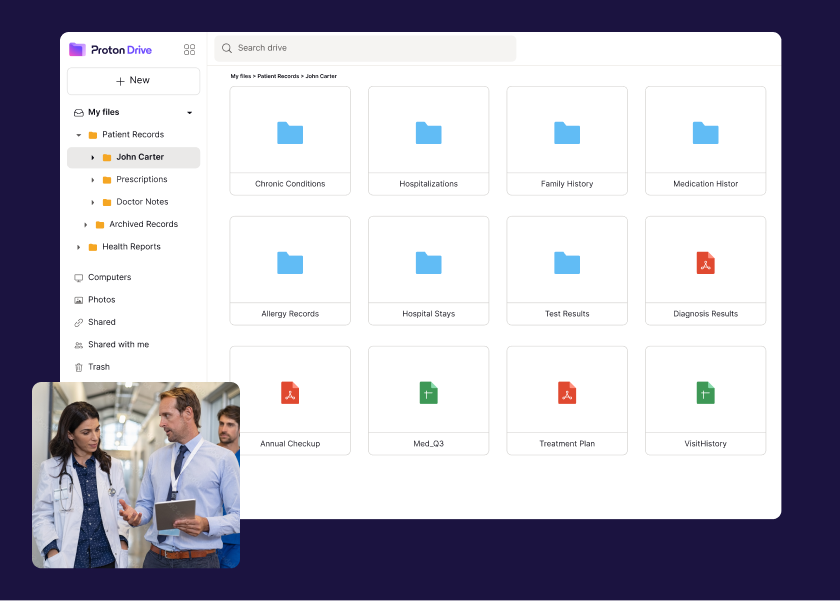Click the Search drive input field

[x=370, y=48]
